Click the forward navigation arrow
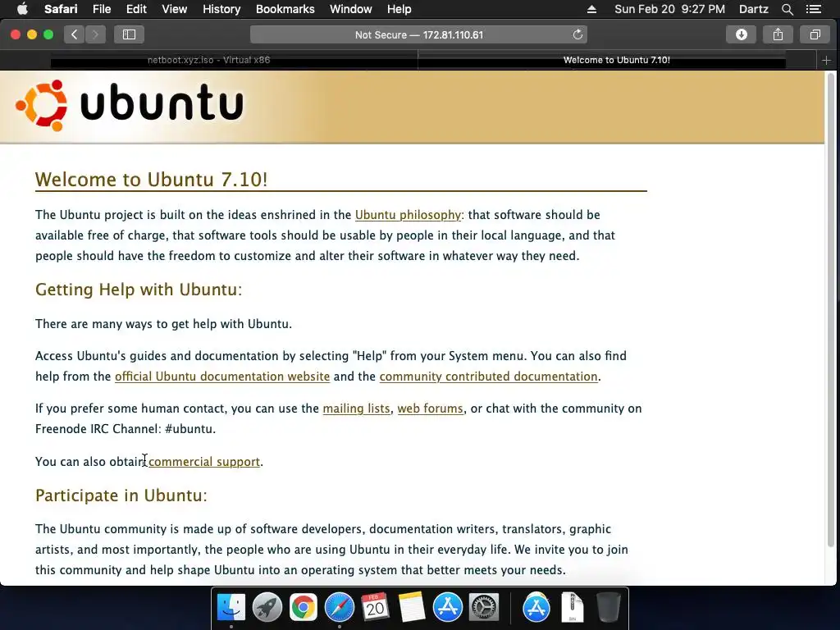The height and width of the screenshot is (630, 840). pos(95,34)
